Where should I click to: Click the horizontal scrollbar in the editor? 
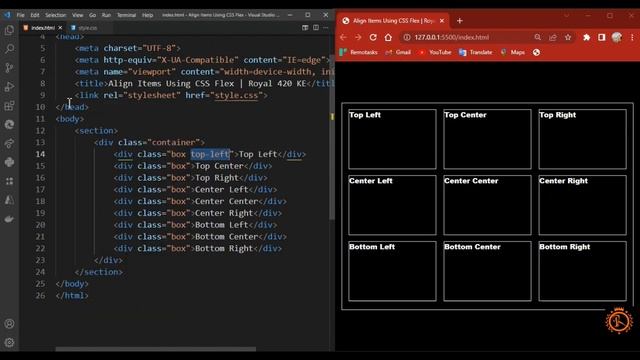tap(156, 349)
